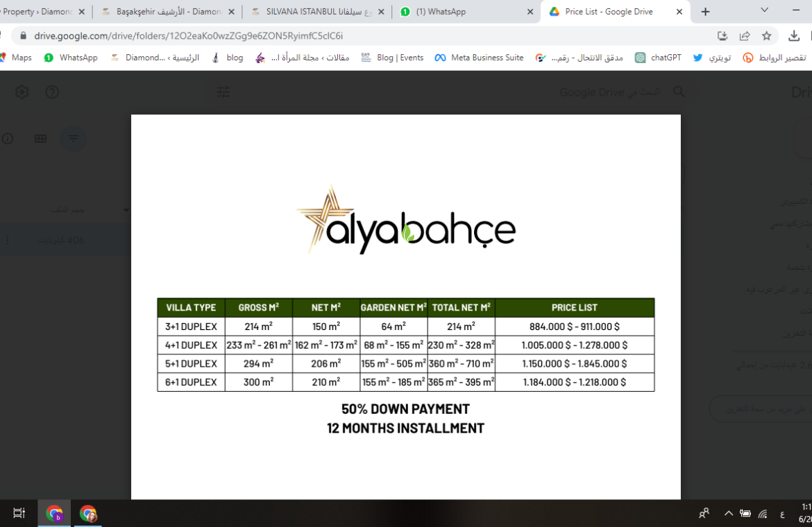Open the تويتري Twitter bookmark
This screenshot has width=812, height=527.
click(x=712, y=58)
